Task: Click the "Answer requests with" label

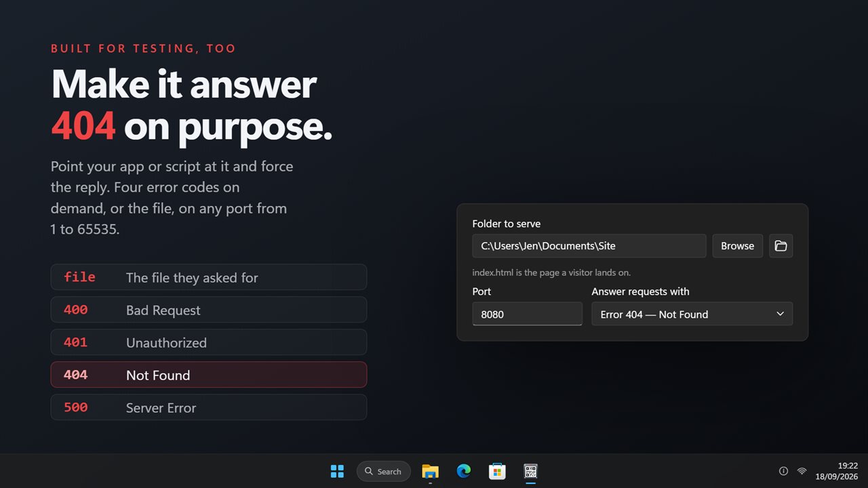Action: pyautogui.click(x=640, y=291)
